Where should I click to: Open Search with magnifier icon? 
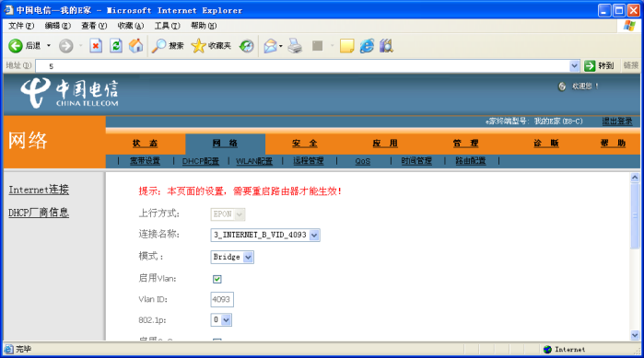[x=159, y=45]
